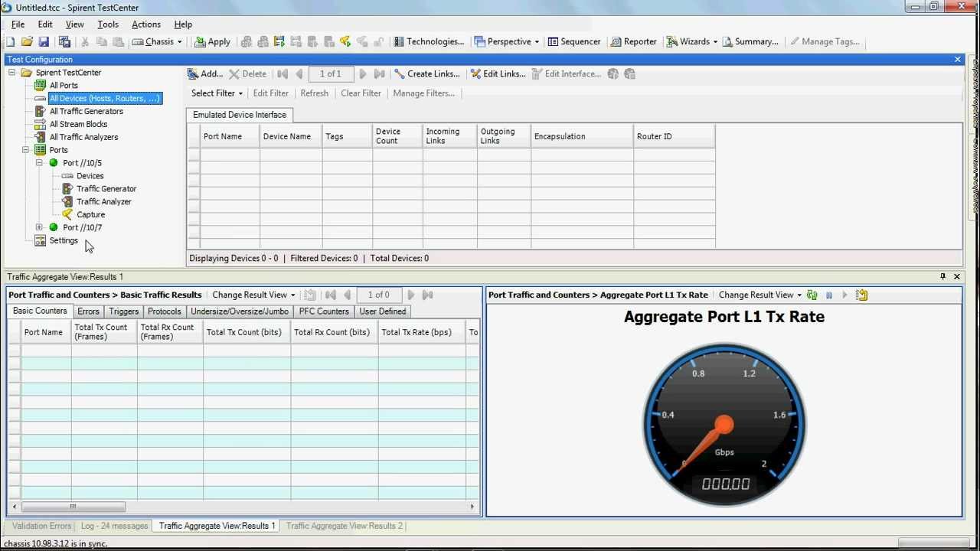The width and height of the screenshot is (980, 551).
Task: Click the Cut scissors icon
Action: (85, 41)
